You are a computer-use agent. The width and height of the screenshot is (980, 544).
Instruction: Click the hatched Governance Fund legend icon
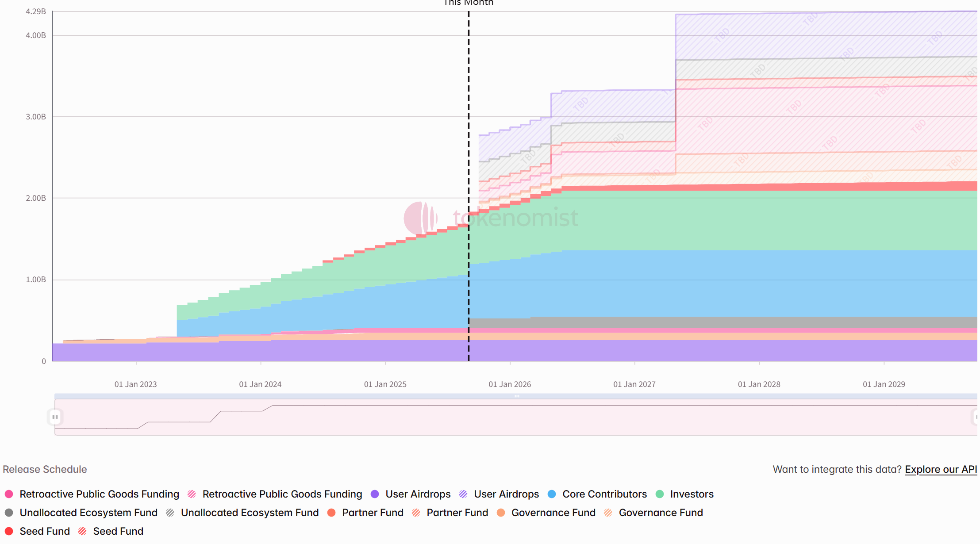point(608,513)
